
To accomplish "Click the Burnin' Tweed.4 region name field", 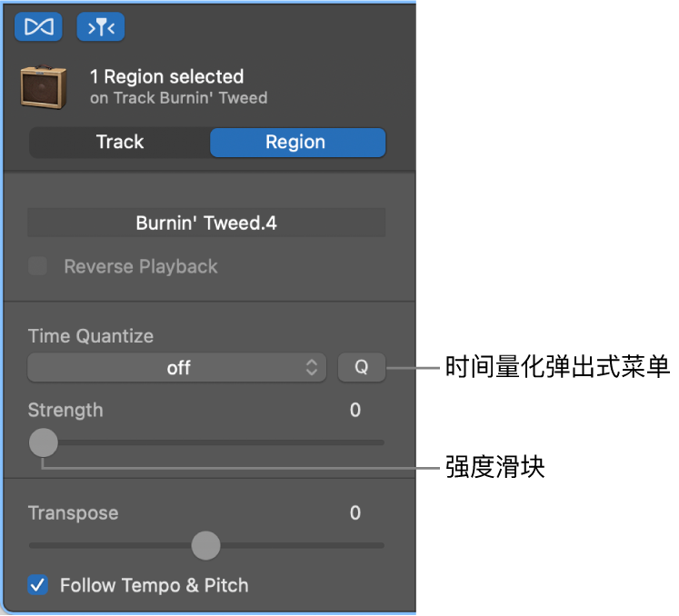I will pos(206,223).
